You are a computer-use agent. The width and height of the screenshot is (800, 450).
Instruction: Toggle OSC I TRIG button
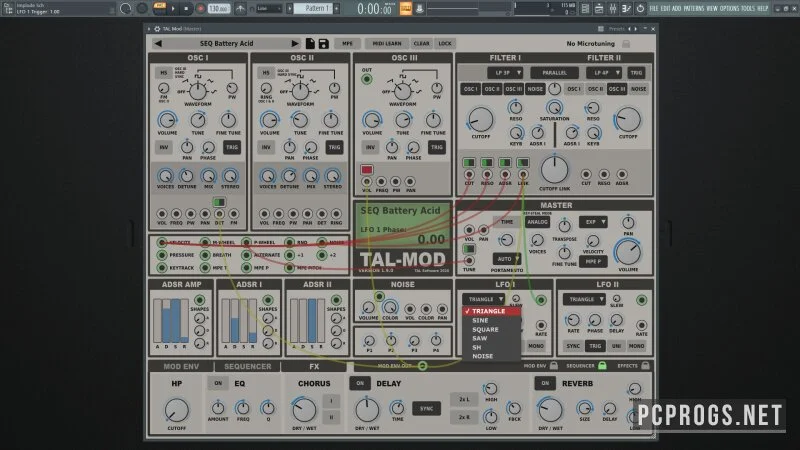pyautogui.click(x=232, y=147)
